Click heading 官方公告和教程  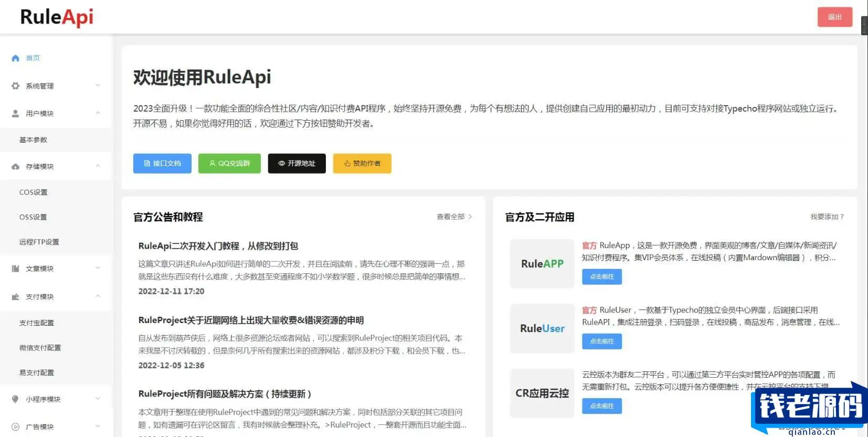pos(168,217)
